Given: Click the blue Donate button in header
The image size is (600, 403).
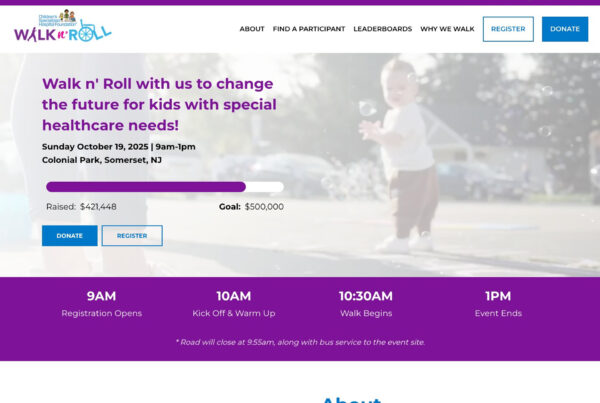Looking at the screenshot, I should click(565, 29).
